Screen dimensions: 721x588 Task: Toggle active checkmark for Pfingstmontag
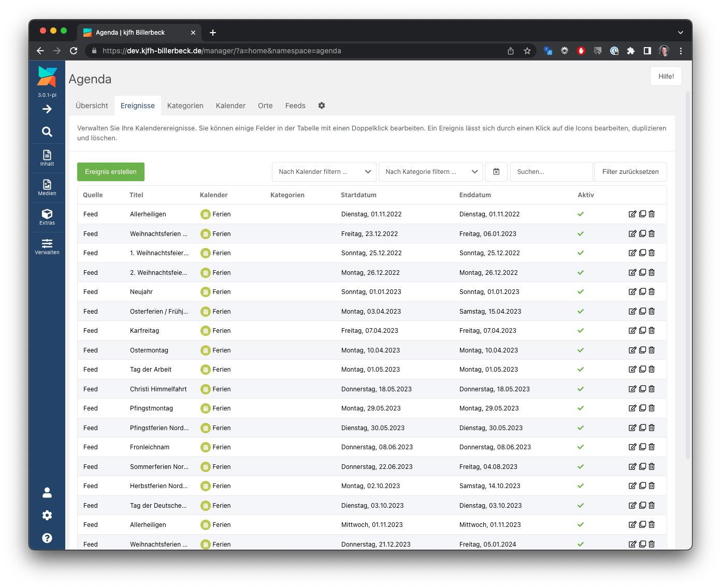[x=581, y=408]
